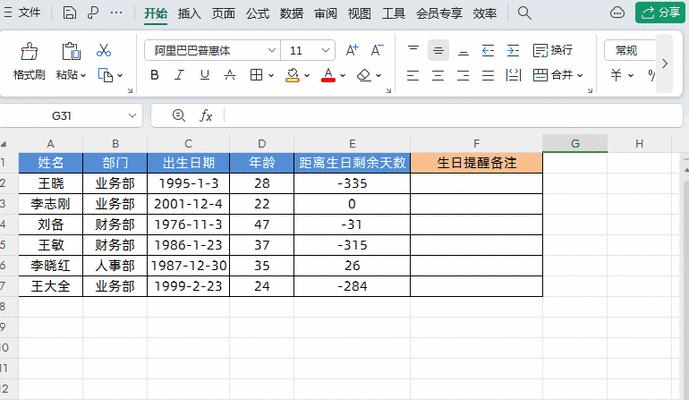The image size is (689, 400).
Task: Open the 会员专享 tab
Action: [x=439, y=13]
